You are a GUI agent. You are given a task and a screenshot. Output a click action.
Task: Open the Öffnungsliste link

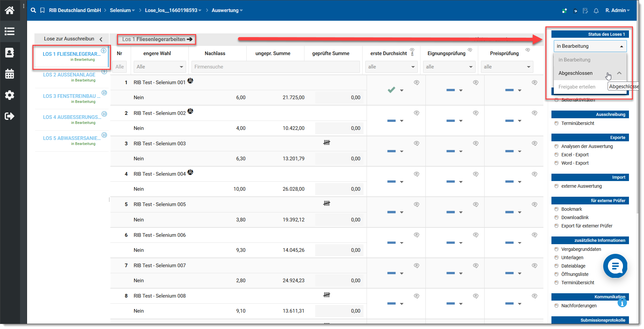[x=575, y=274]
